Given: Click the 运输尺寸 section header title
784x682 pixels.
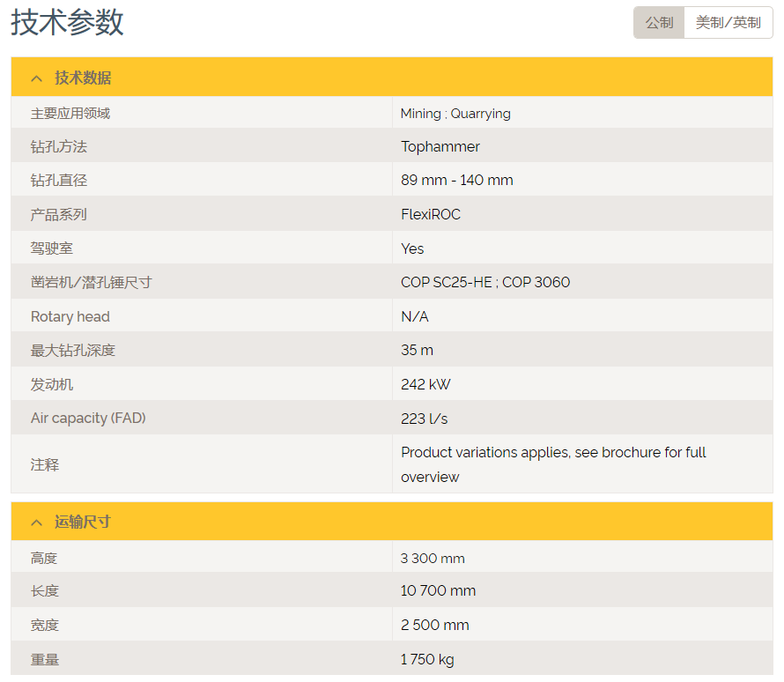Looking at the screenshot, I should (83, 523).
